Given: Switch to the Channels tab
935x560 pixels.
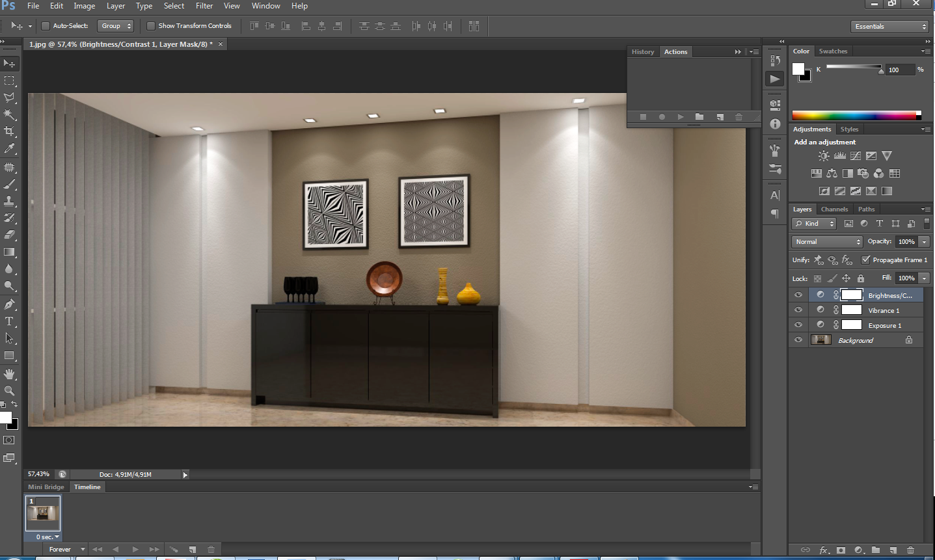Looking at the screenshot, I should [834, 209].
